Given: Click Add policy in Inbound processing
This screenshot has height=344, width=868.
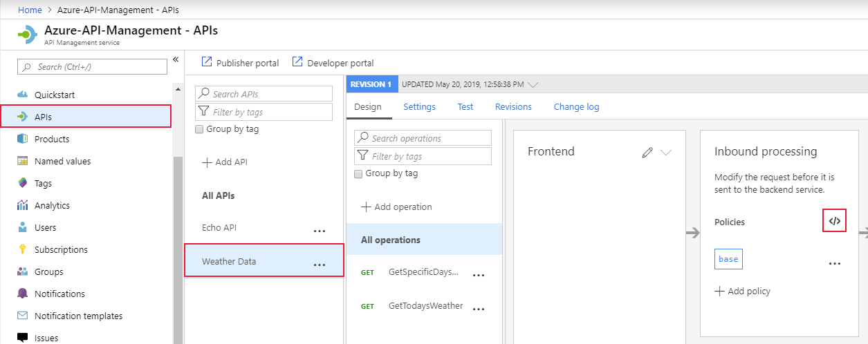Looking at the screenshot, I should 742,291.
